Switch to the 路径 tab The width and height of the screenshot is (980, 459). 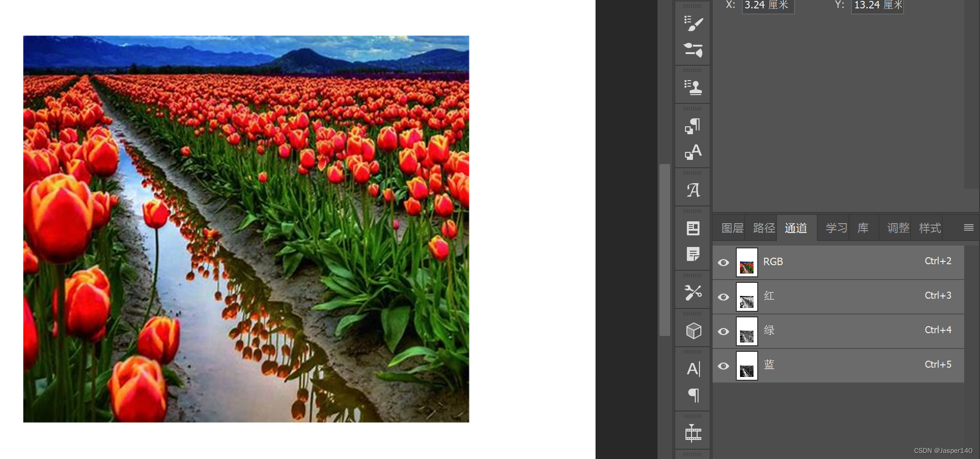click(x=764, y=228)
